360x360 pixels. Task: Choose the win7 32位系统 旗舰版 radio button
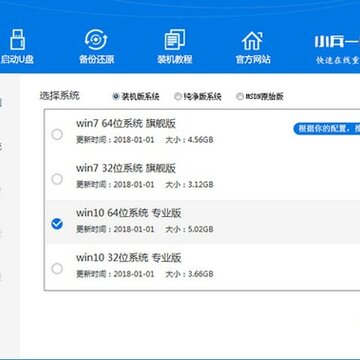pyautogui.click(x=57, y=179)
